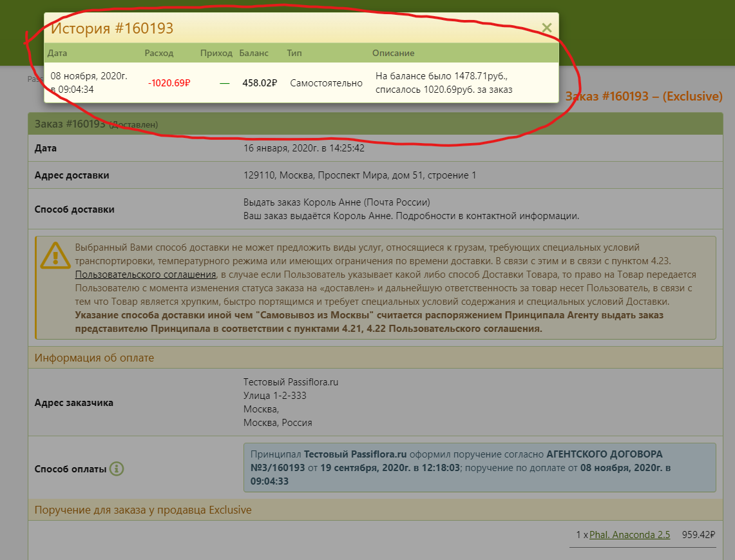Click the Баланс column header
735x560 pixels.
pos(254,53)
